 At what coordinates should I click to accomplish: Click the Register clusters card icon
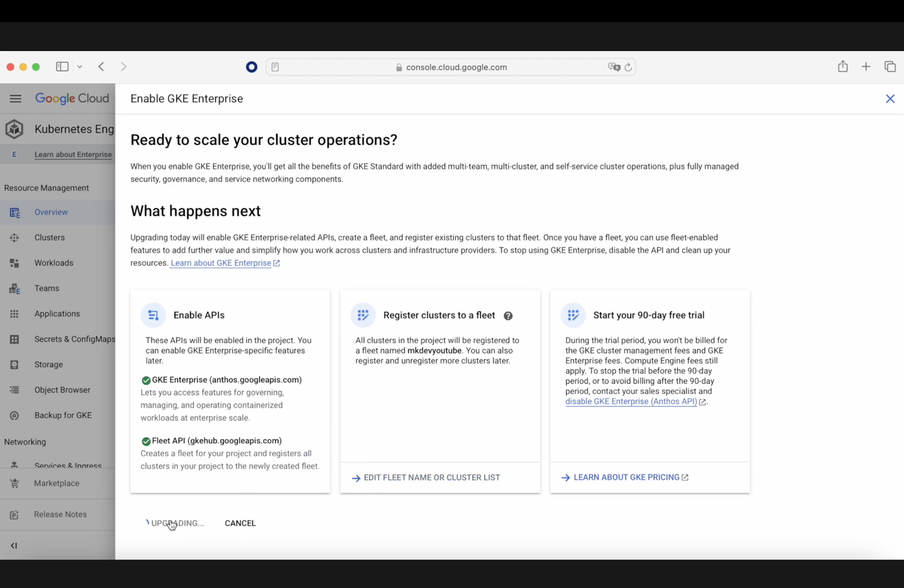[x=363, y=315]
